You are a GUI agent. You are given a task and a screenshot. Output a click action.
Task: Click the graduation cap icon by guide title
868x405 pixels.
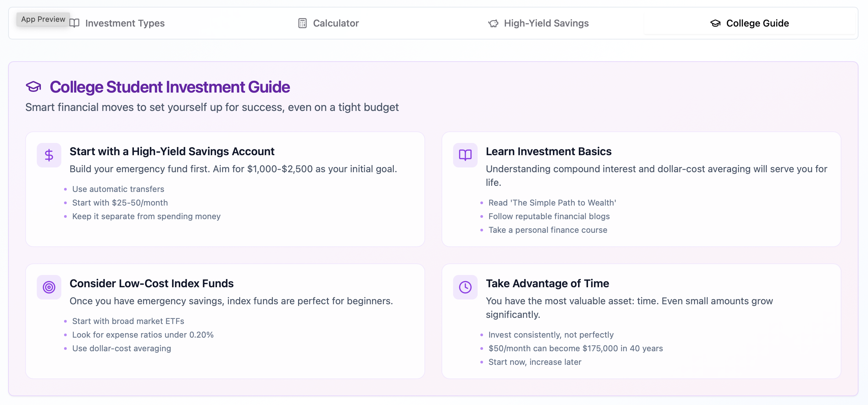33,87
